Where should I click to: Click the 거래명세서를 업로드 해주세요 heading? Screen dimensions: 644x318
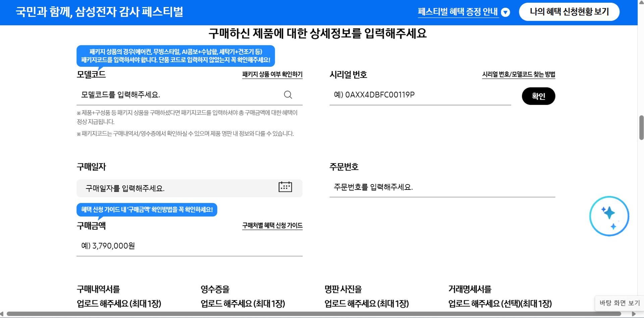500,296
